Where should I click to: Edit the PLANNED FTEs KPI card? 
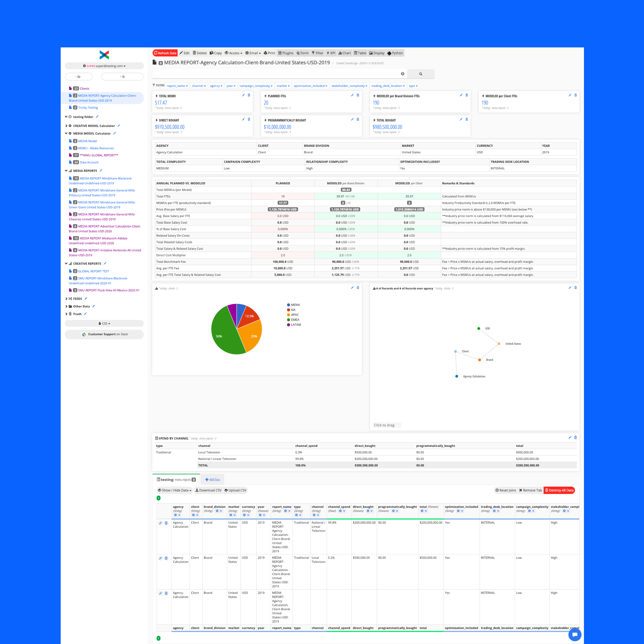[x=352, y=95]
